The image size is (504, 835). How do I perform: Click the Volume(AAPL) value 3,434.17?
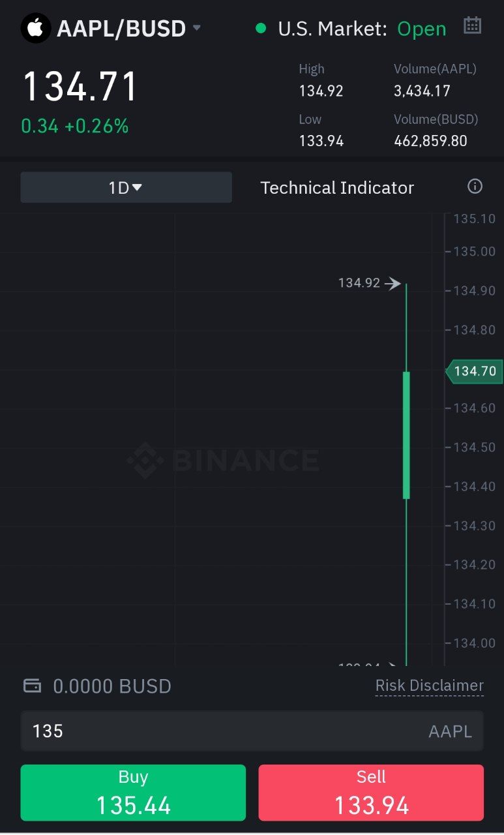tap(422, 91)
